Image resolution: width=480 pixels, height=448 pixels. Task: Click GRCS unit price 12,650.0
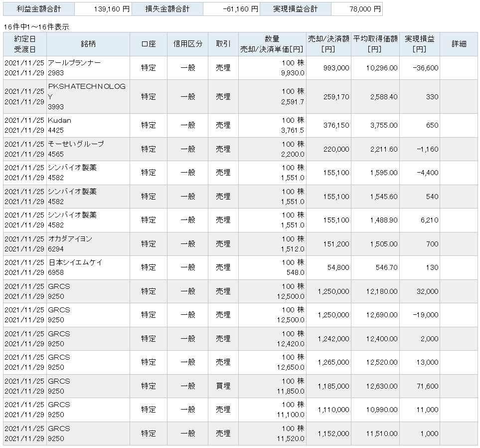[x=291, y=367]
